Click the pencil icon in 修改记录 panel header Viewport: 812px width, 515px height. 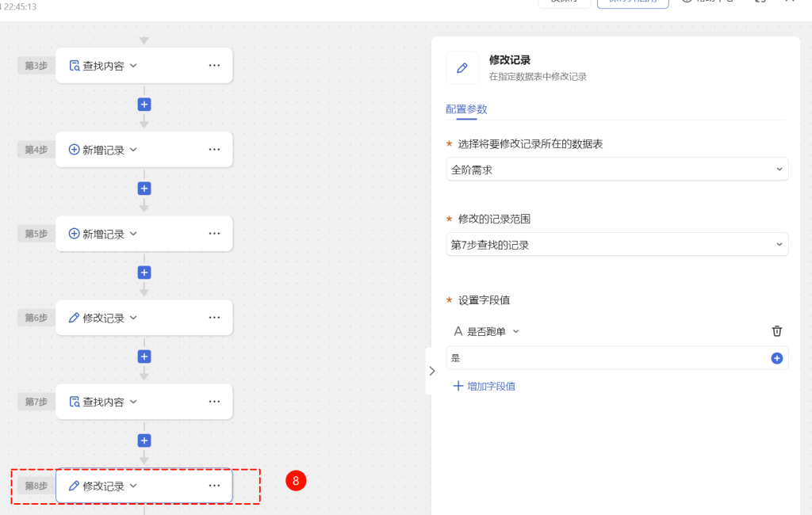coord(462,68)
